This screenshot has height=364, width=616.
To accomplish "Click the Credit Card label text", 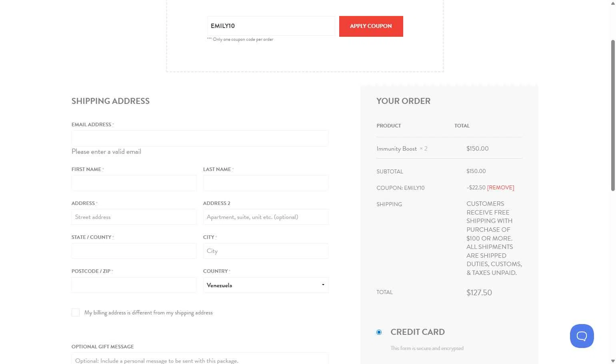I will [418, 332].
